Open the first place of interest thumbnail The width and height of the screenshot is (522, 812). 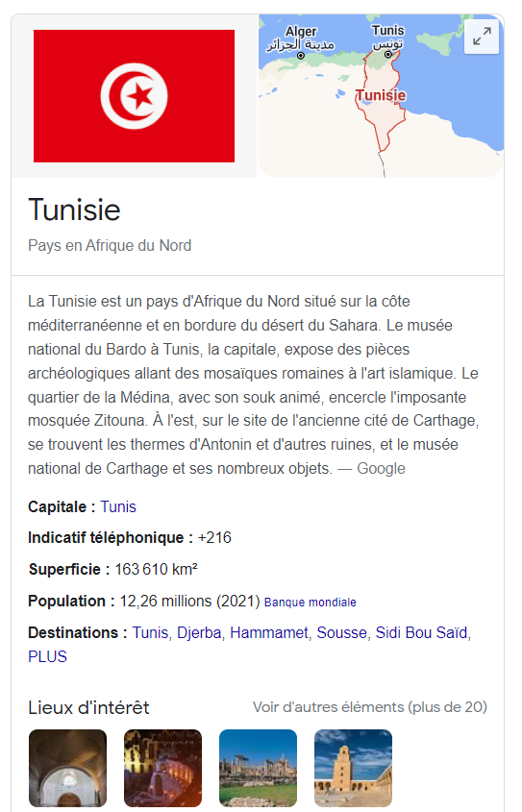coord(68,768)
